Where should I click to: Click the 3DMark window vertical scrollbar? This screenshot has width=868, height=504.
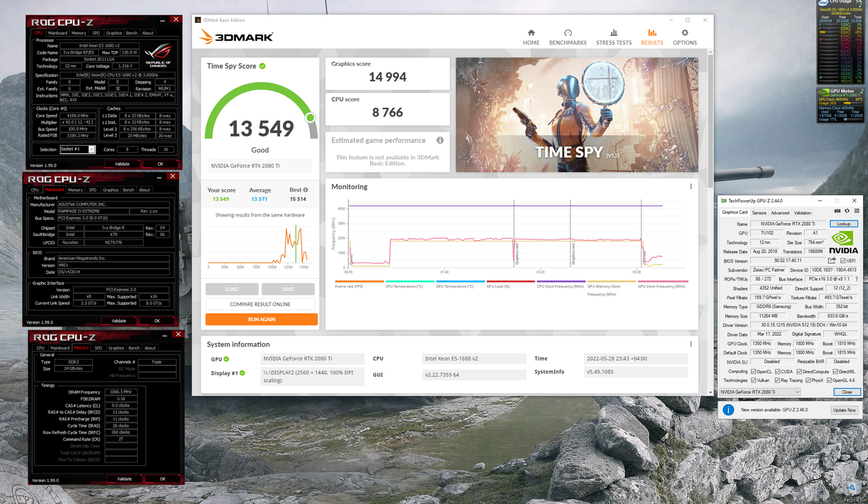click(710, 122)
